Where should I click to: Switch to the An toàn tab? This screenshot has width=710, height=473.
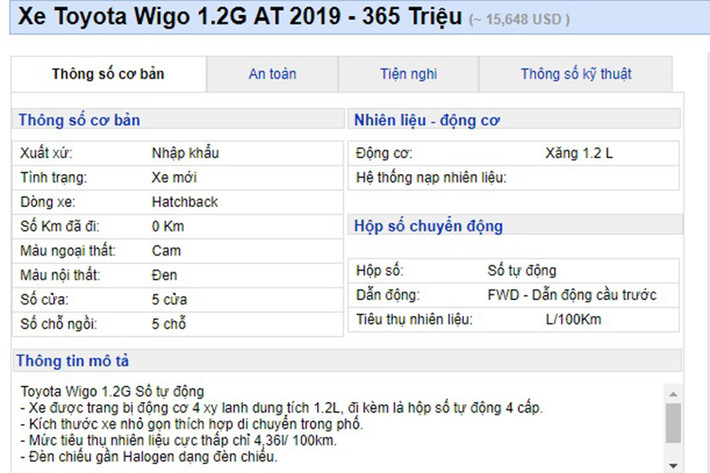point(272,74)
